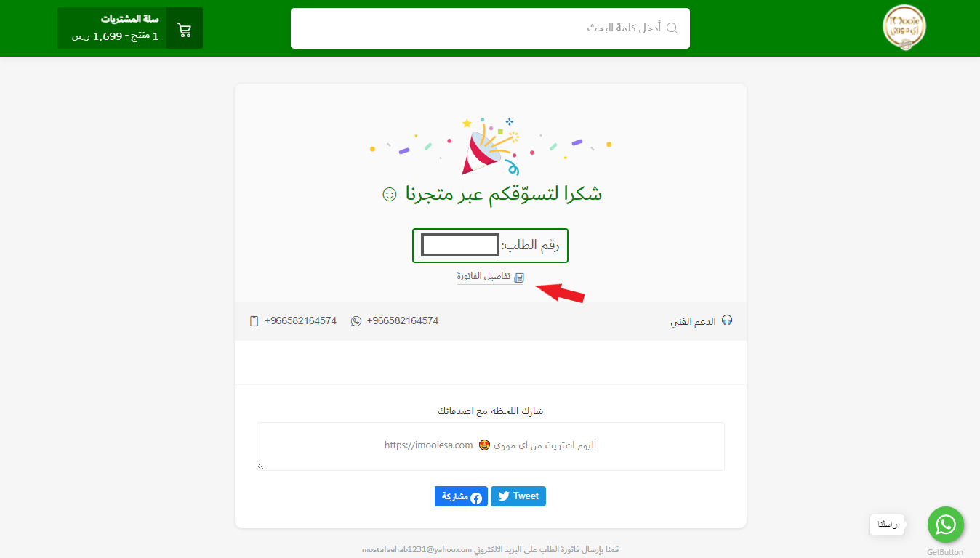
Task: Click the mobile phone icon beside number
Action: (254, 321)
